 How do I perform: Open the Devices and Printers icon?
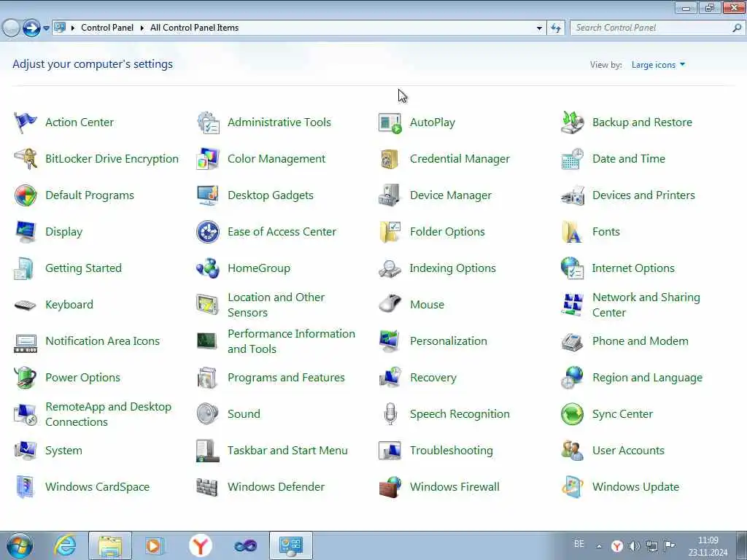tap(572, 195)
